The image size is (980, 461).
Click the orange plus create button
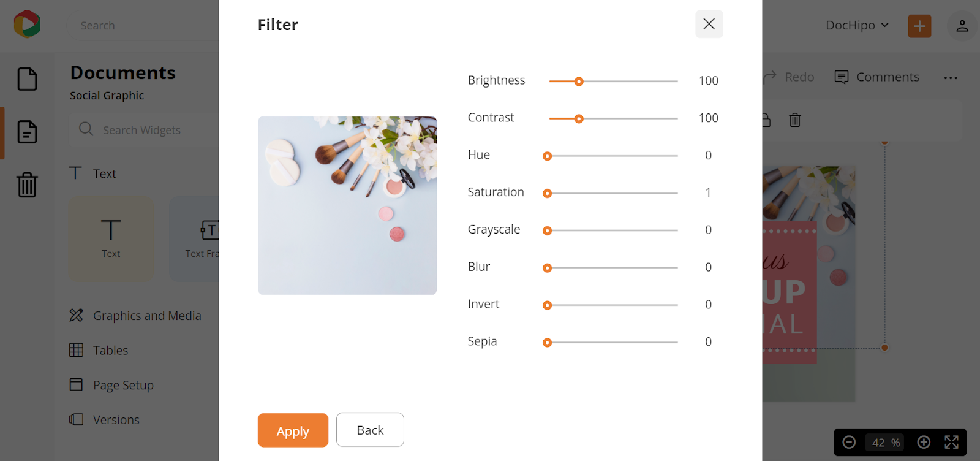[919, 26]
